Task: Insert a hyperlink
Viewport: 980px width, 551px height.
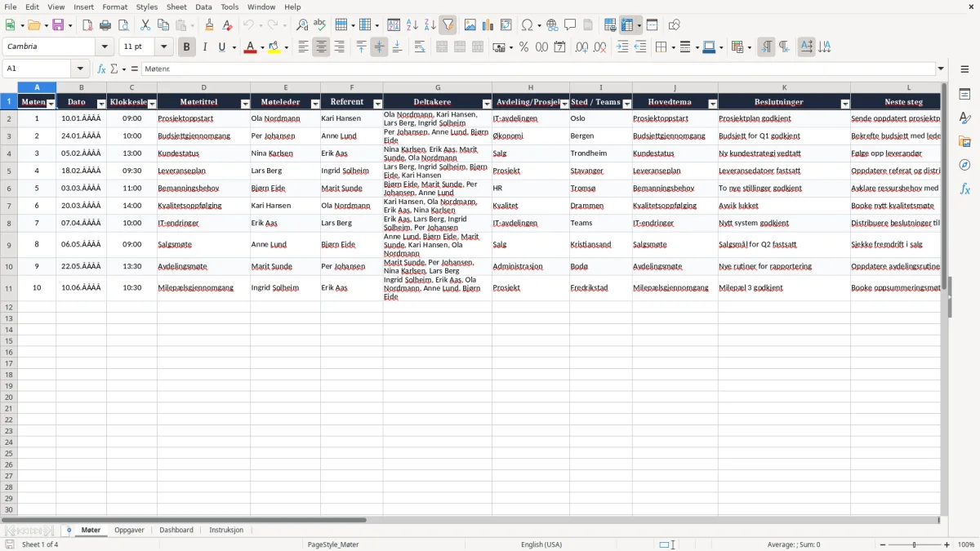Action: coord(552,25)
